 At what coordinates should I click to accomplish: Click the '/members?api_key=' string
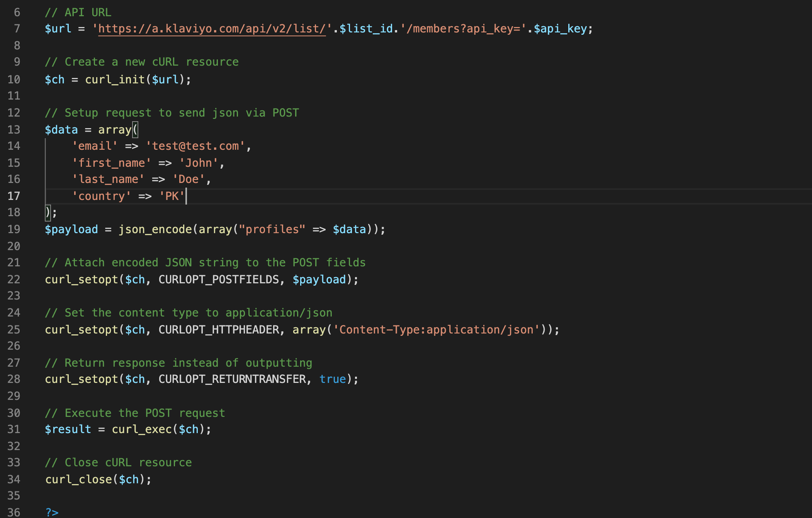463,29
